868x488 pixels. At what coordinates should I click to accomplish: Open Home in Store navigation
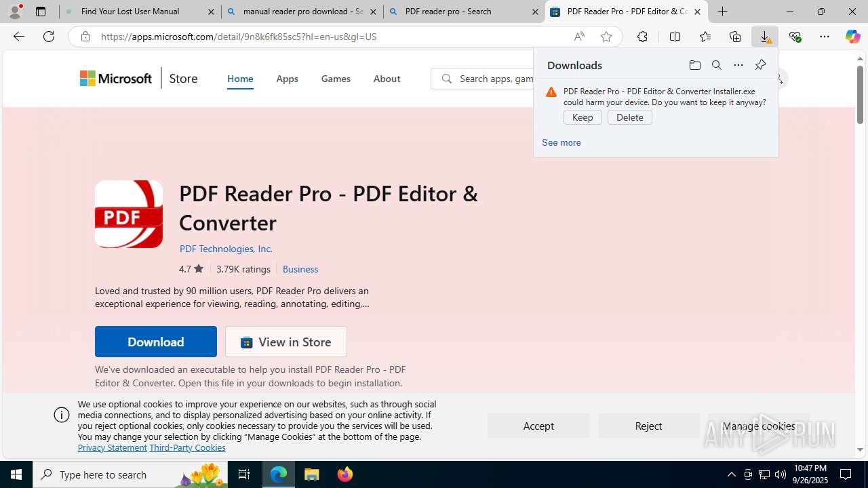click(240, 79)
